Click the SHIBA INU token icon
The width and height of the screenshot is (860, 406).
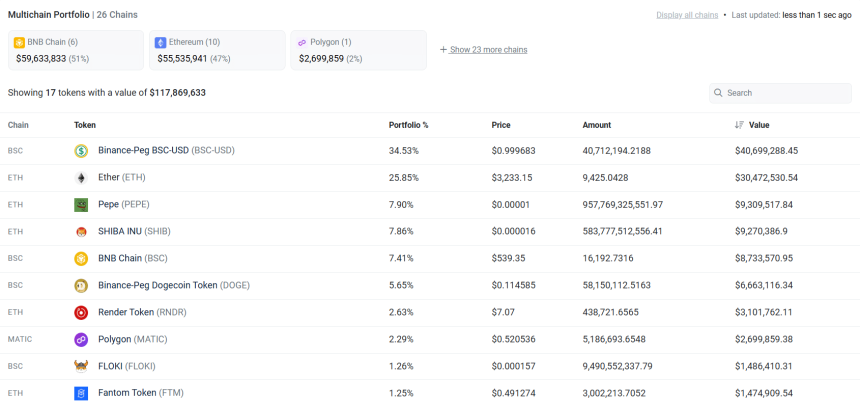coord(81,232)
